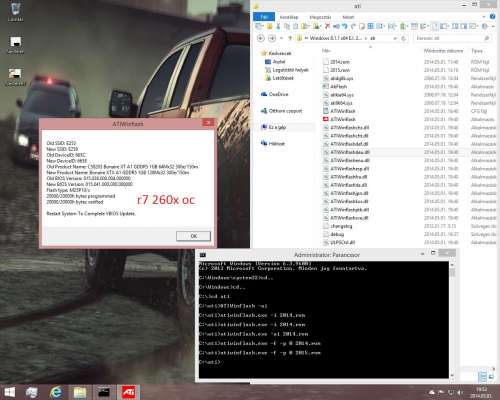Click the OneDrive cloud icon in tray
The image size is (500, 400).
432,392
